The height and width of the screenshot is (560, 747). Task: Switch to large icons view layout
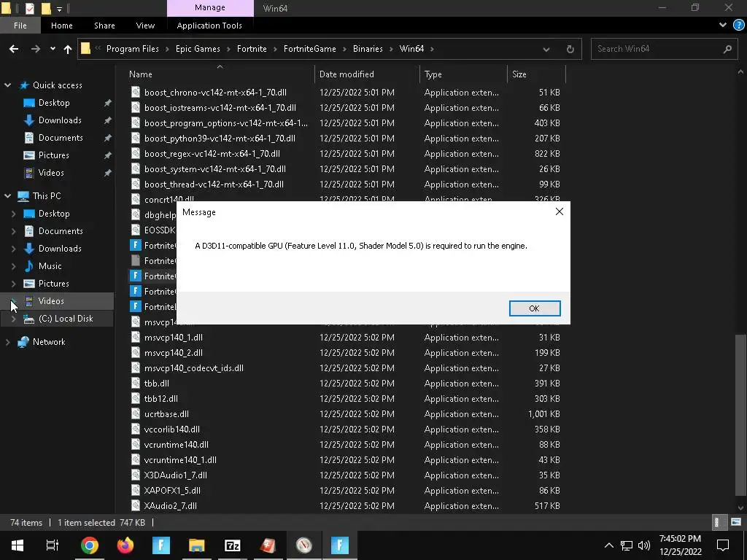pyautogui.click(x=736, y=522)
